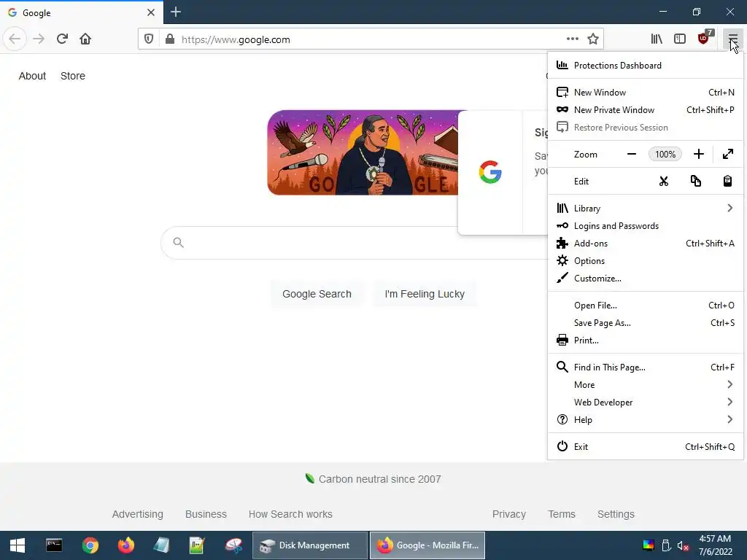This screenshot has width=747, height=560.
Task: Expand the More submenu
Action: point(646,385)
